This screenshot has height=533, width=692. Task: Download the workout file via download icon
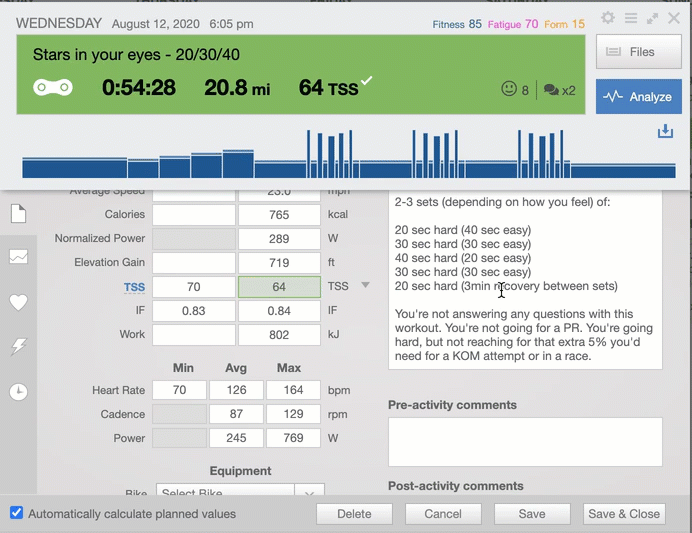665,132
